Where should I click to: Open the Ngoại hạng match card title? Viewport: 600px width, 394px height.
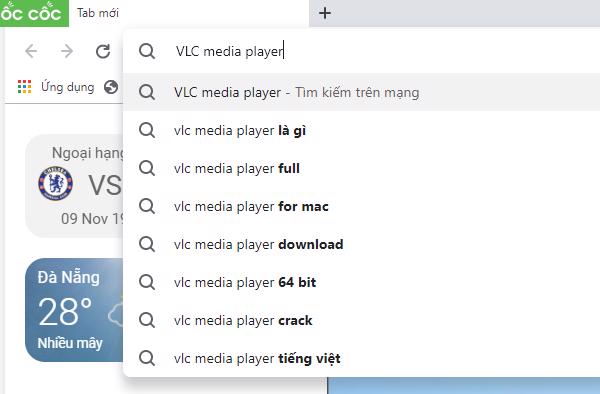coord(87,153)
